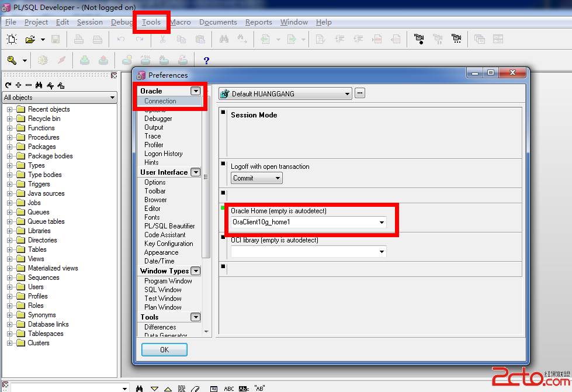Image resolution: width=572 pixels, height=392 pixels.
Task: Select the Views folder in object tree
Action: click(36, 259)
